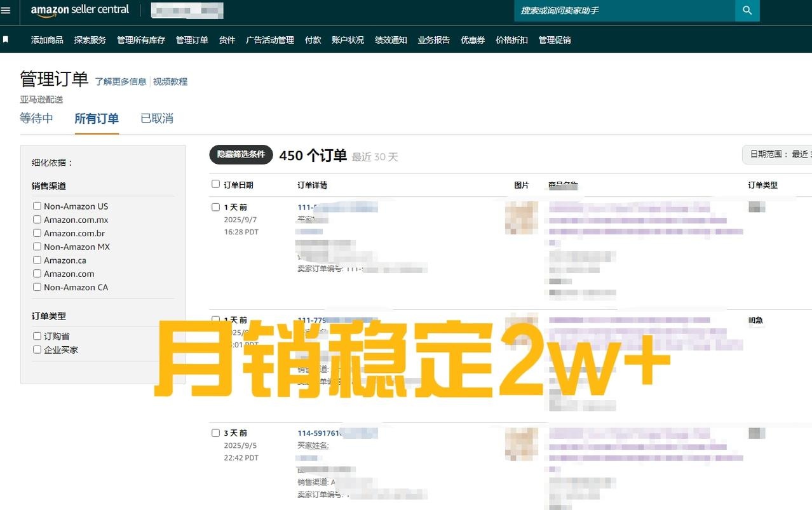Click the 订单日期 column header
Viewport: 812px width, 510px height.
point(239,185)
